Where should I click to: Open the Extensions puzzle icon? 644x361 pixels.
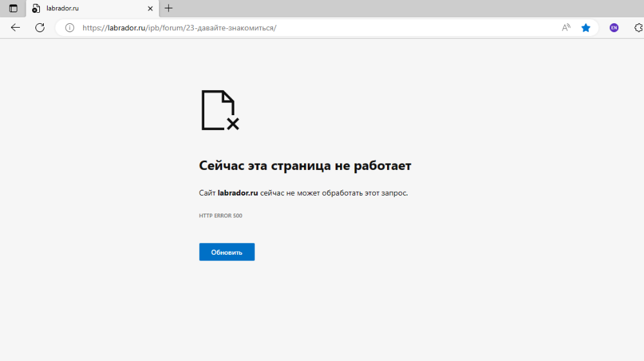coord(638,28)
